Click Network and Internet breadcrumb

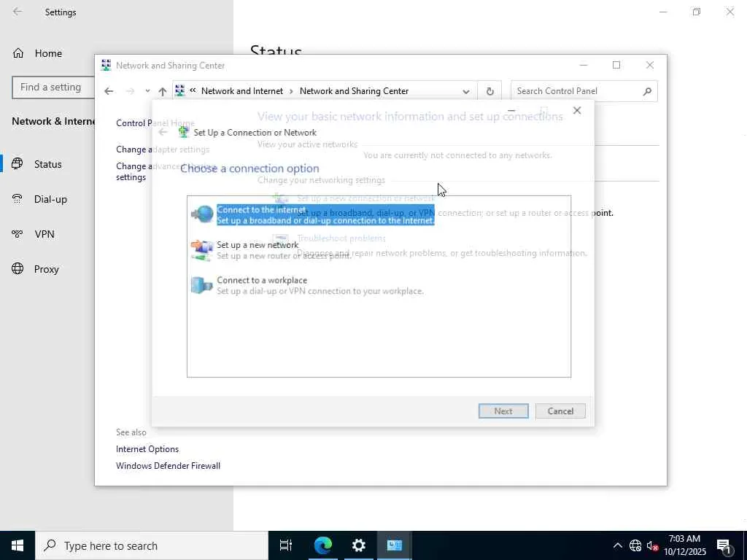coord(242,91)
